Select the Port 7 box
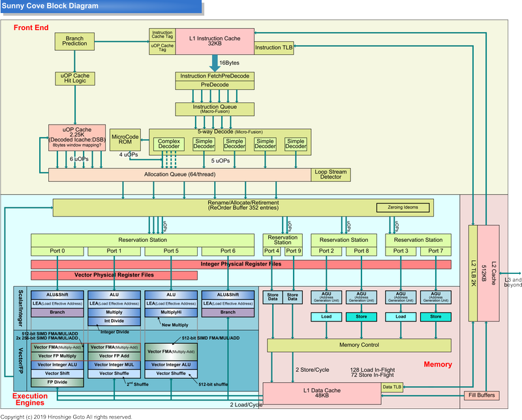The height and width of the screenshot is (420, 522). (x=435, y=251)
